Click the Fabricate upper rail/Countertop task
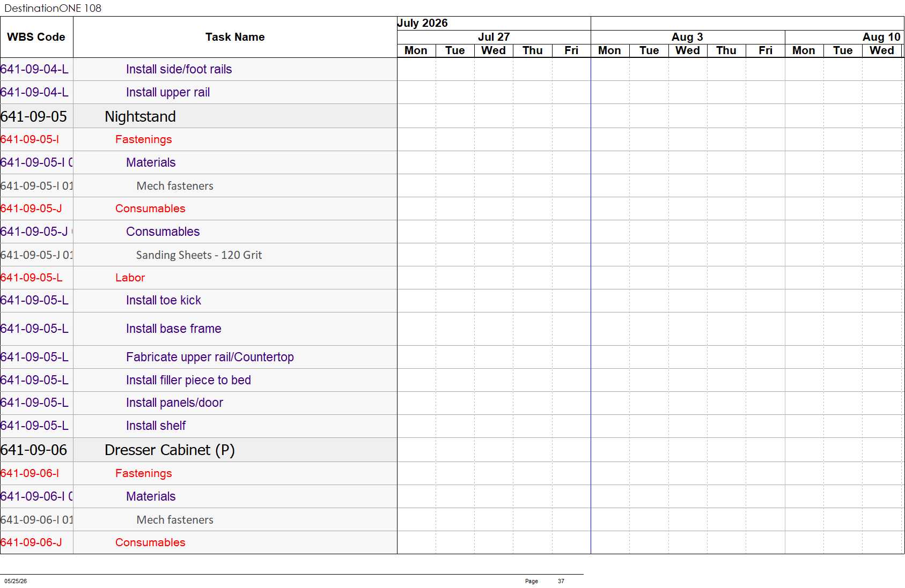The width and height of the screenshot is (905, 588). point(210,357)
